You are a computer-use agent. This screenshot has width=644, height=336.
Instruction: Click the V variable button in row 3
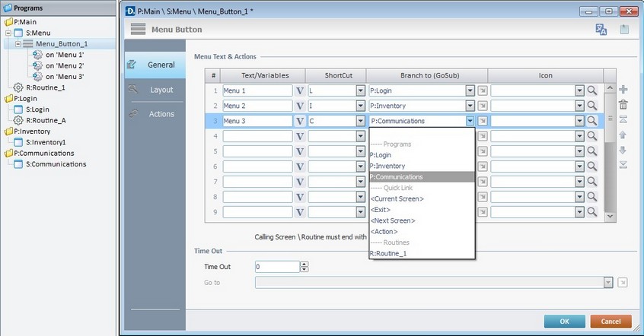300,121
